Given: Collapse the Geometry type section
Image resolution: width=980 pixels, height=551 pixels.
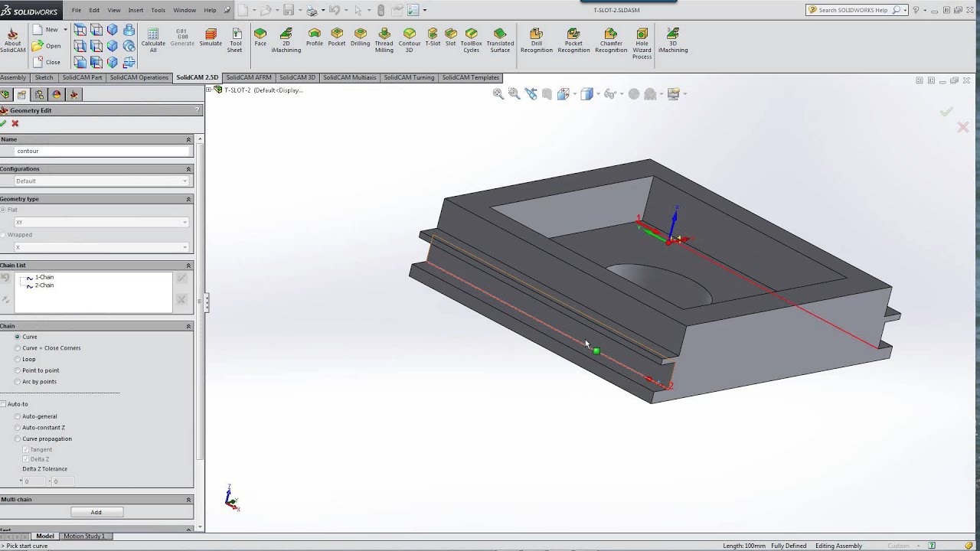Looking at the screenshot, I should click(188, 199).
